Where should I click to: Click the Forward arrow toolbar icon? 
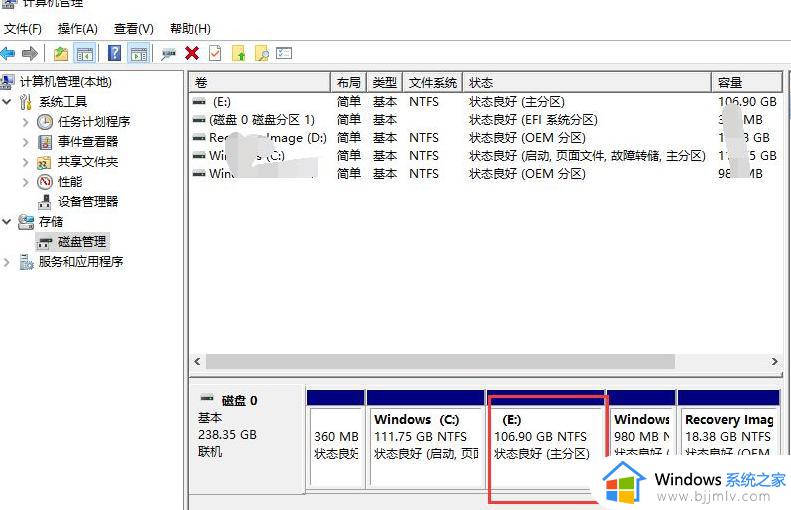click(x=30, y=53)
